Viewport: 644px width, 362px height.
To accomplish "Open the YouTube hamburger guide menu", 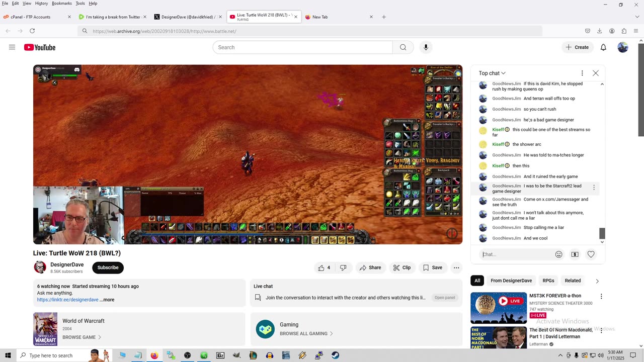I will 12,47.
